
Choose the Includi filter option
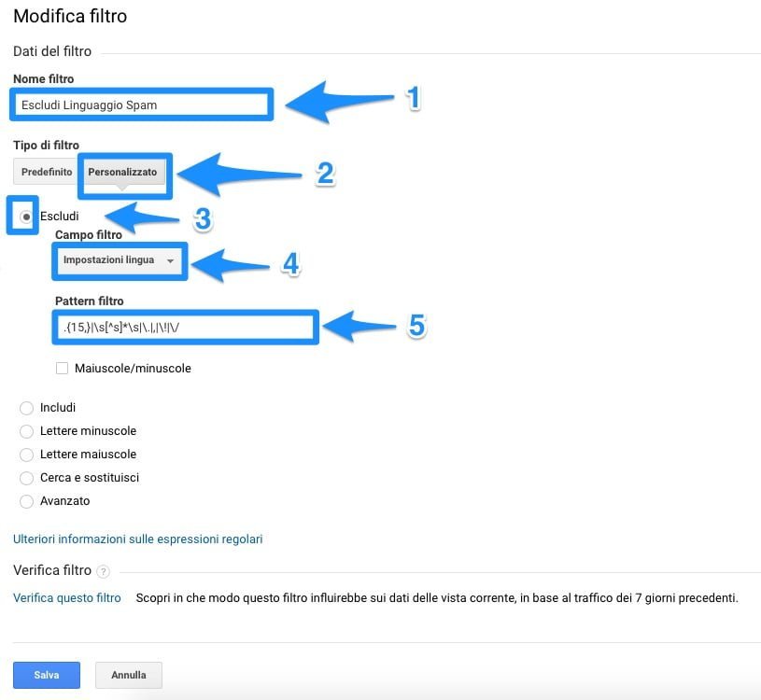tap(26, 408)
